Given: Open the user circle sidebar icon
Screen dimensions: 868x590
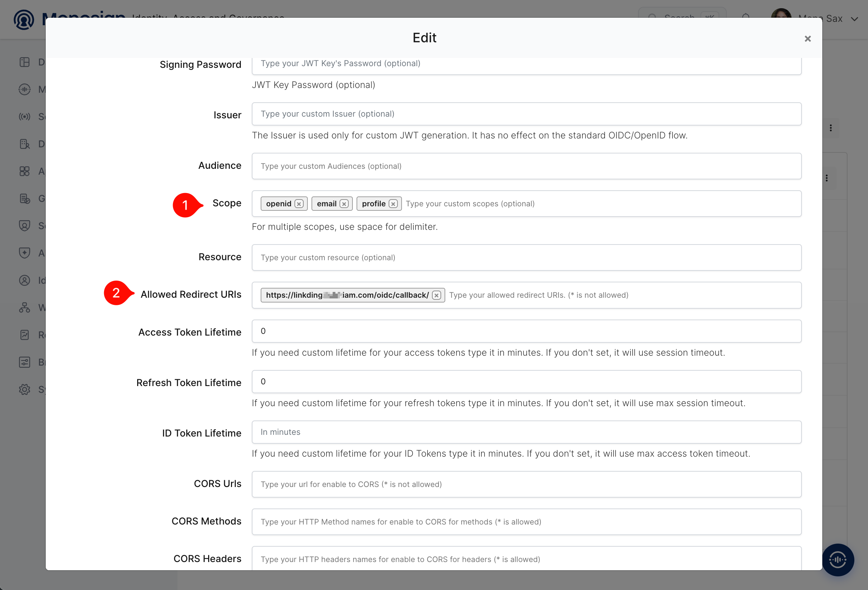Looking at the screenshot, I should pyautogui.click(x=25, y=280).
